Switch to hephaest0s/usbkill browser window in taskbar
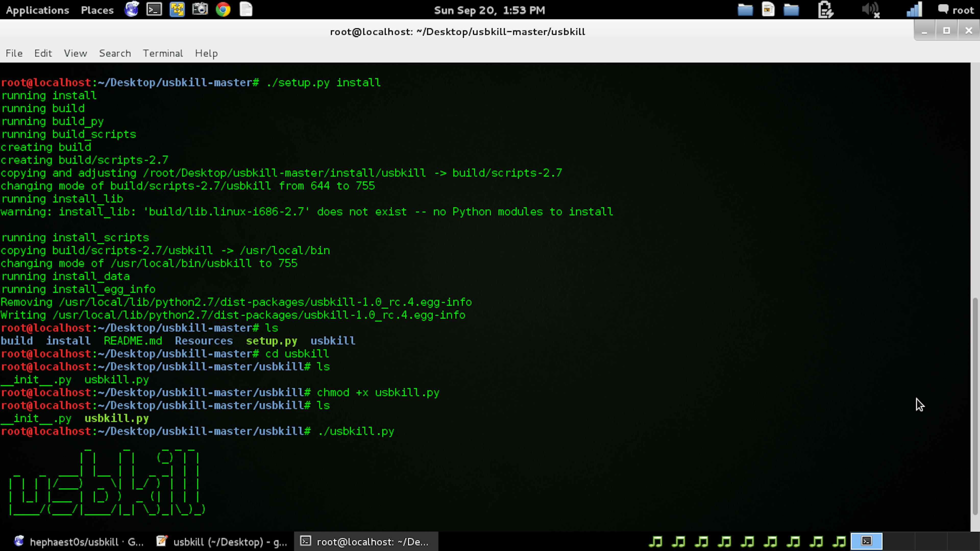980x551 pixels. 78,542
